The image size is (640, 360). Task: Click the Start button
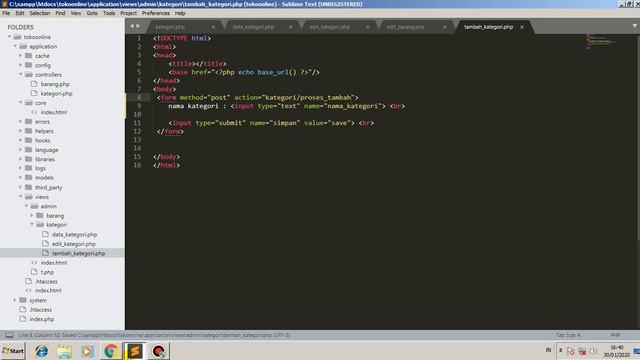coord(13,351)
